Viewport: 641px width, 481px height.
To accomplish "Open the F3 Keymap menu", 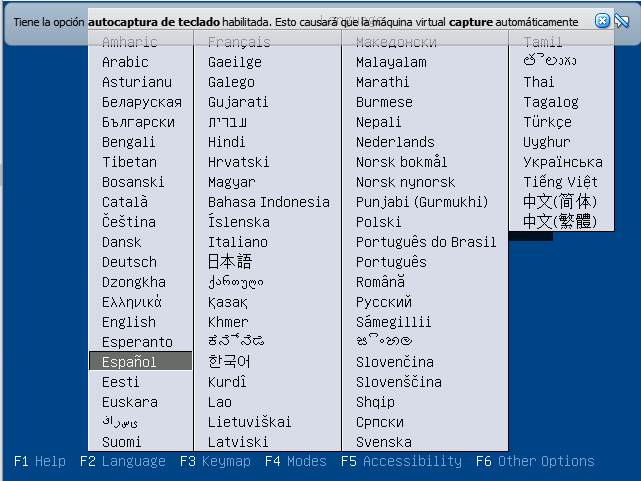I will [215, 461].
